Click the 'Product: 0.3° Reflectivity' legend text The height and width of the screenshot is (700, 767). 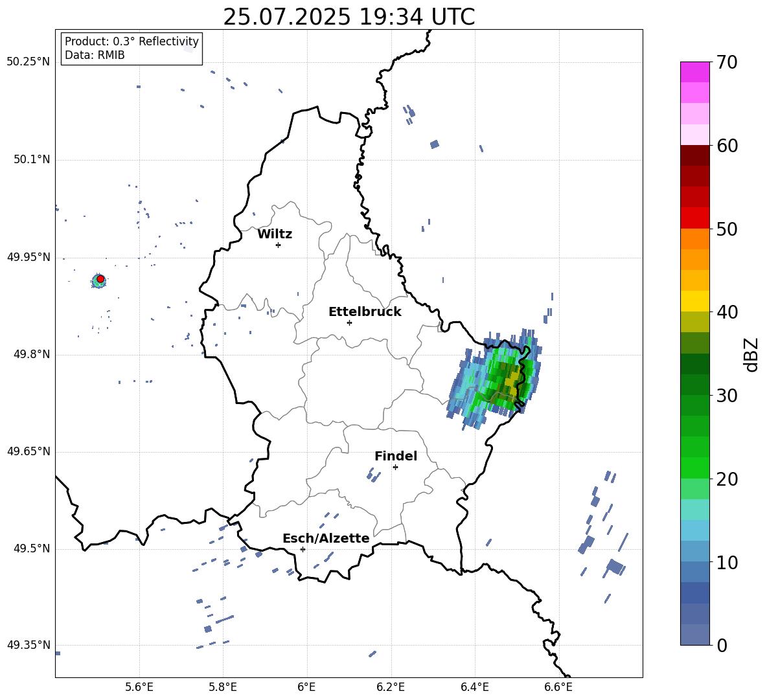(132, 41)
